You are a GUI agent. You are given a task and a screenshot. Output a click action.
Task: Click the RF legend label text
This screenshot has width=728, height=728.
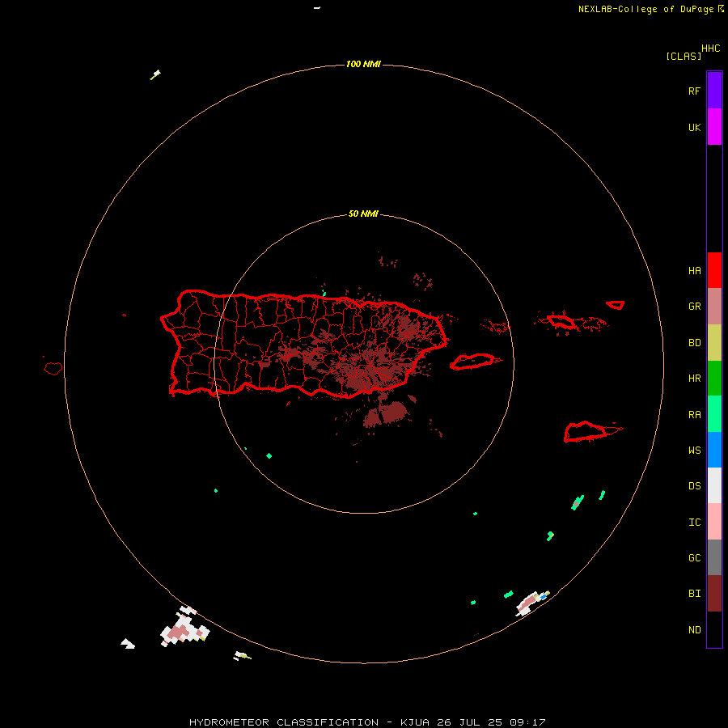[x=695, y=91]
